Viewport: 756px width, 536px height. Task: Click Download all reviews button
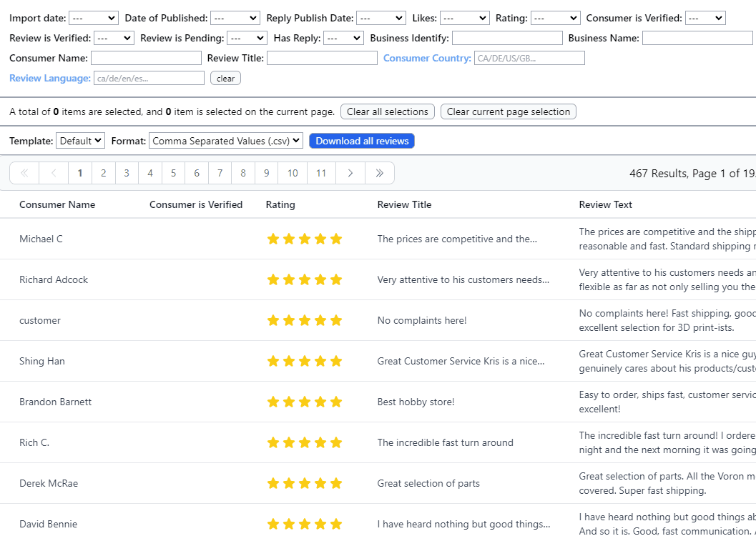click(362, 141)
